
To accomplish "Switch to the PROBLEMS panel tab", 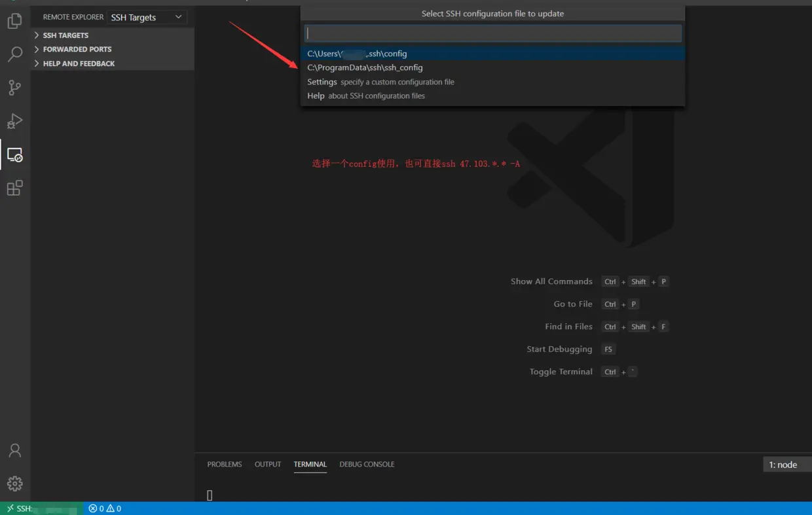I will [x=225, y=465].
